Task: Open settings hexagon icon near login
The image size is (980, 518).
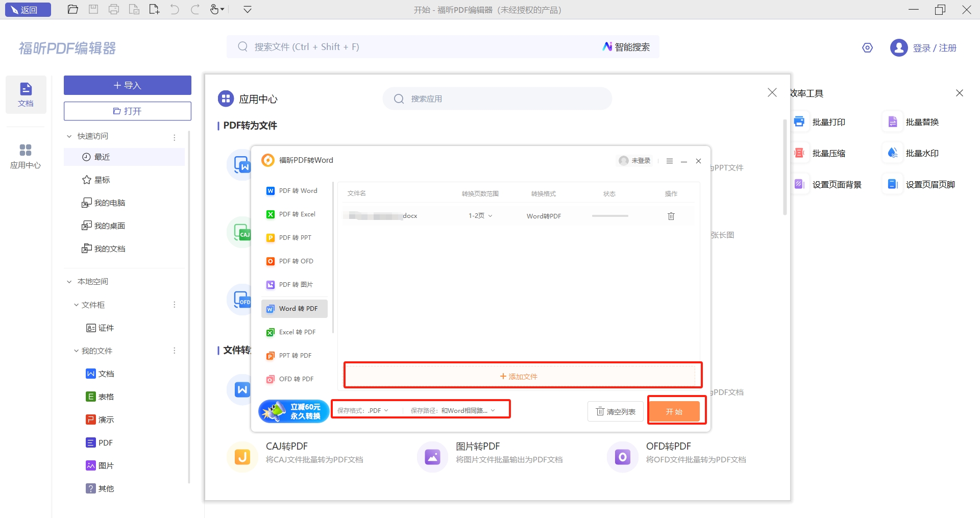Action: 867,48
